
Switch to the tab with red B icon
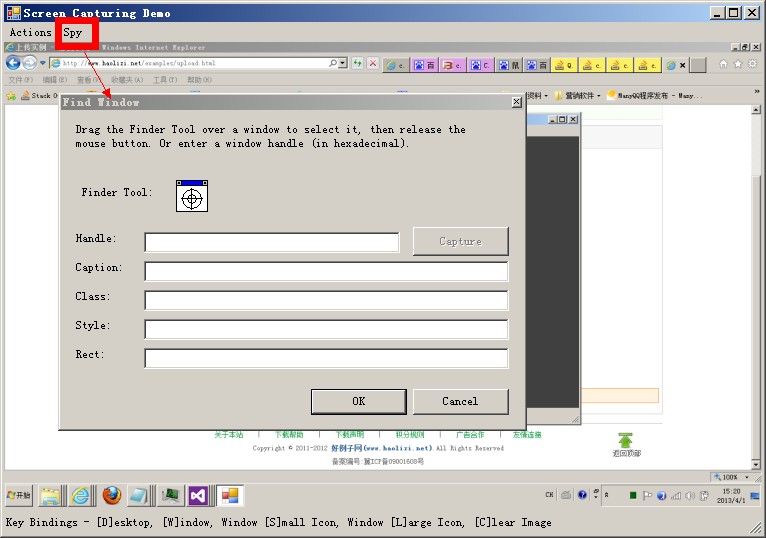(452, 65)
